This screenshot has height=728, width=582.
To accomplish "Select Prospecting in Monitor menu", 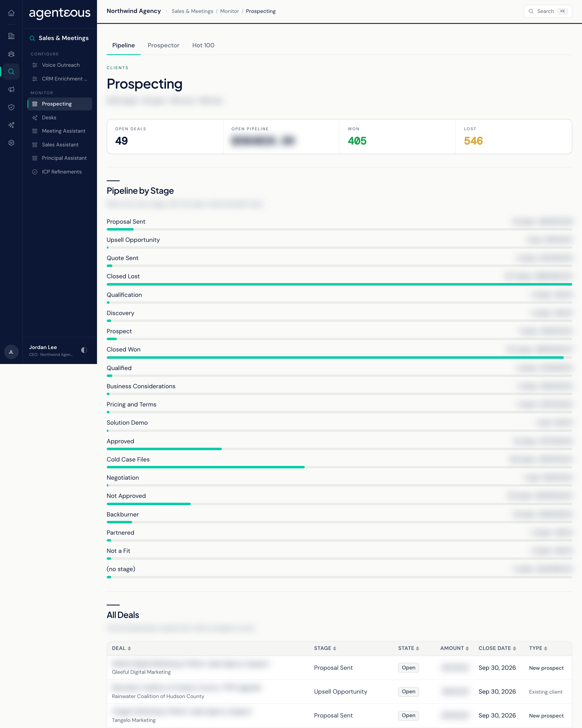I will pyautogui.click(x=60, y=104).
